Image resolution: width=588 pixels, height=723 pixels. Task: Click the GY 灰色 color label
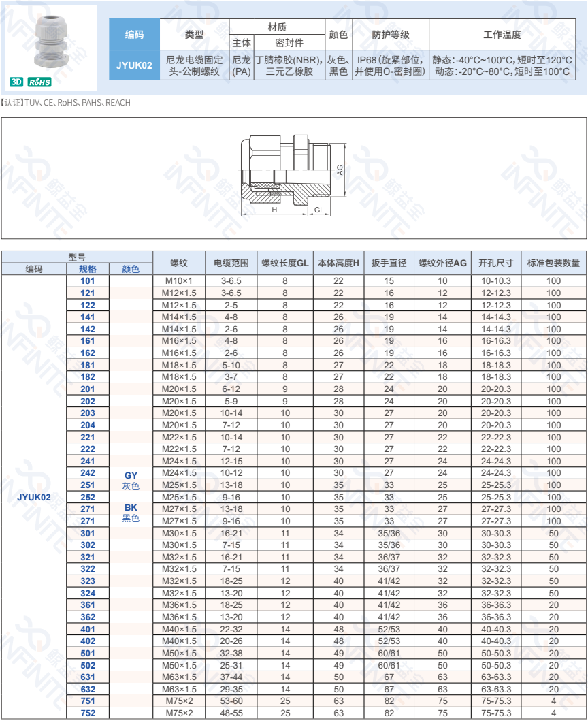(131, 481)
